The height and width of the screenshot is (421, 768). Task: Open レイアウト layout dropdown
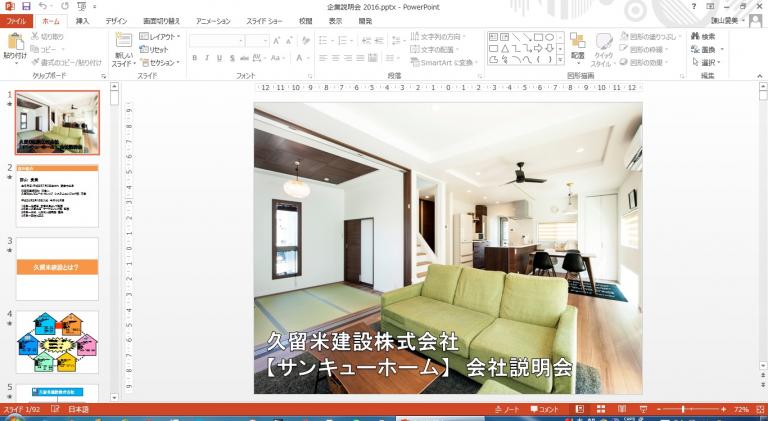[x=160, y=36]
